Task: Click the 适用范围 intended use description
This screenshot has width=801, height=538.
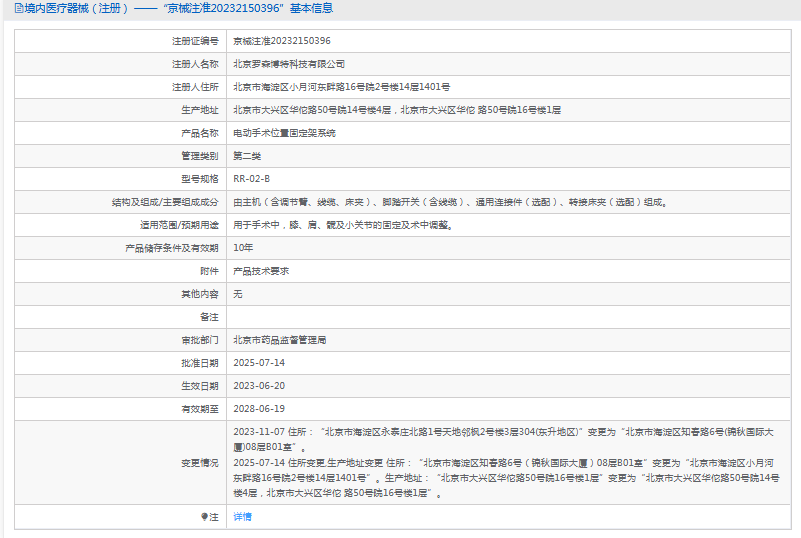Action: [343, 225]
